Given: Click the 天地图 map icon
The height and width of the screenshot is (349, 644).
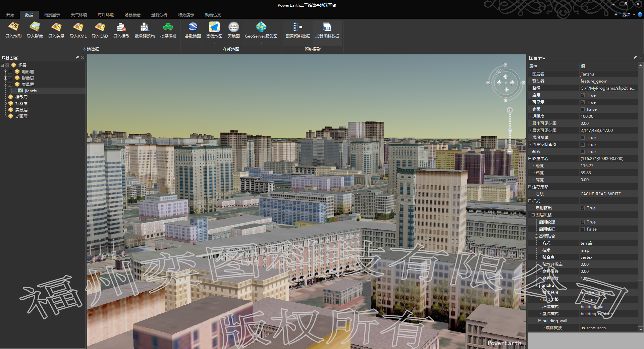Looking at the screenshot, I should pyautogui.click(x=234, y=27).
